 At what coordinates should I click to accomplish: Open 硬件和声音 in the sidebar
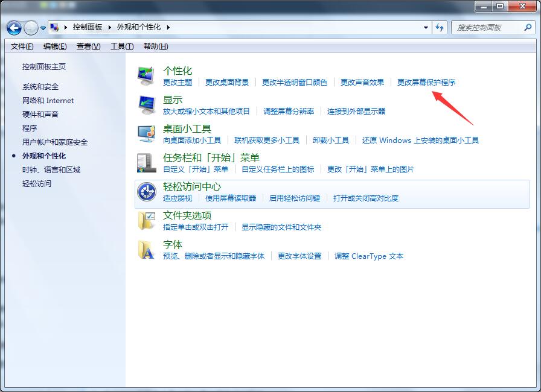tap(40, 115)
